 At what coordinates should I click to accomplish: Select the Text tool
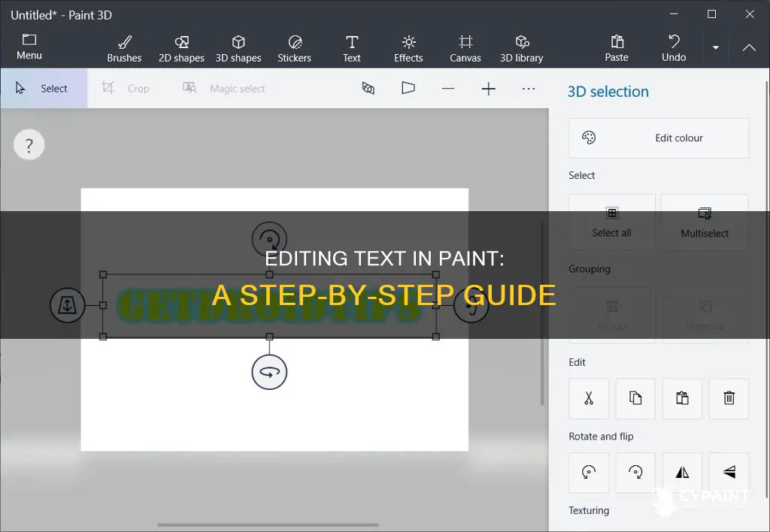pos(352,49)
